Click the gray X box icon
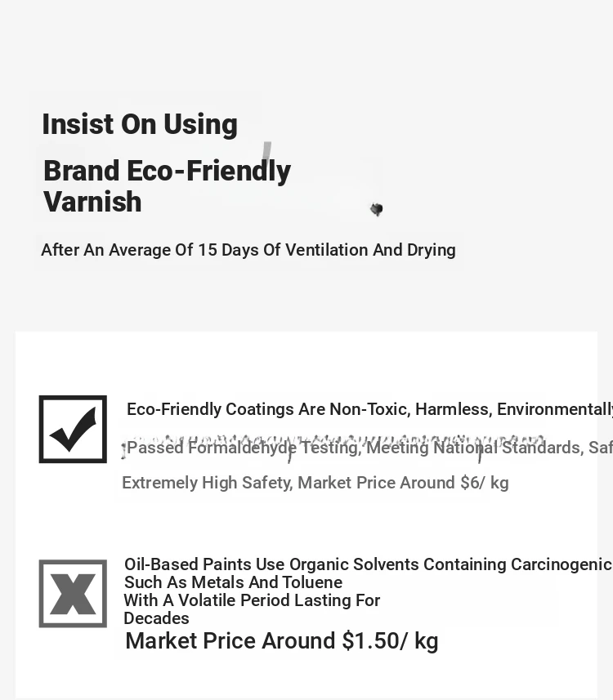 click(73, 593)
